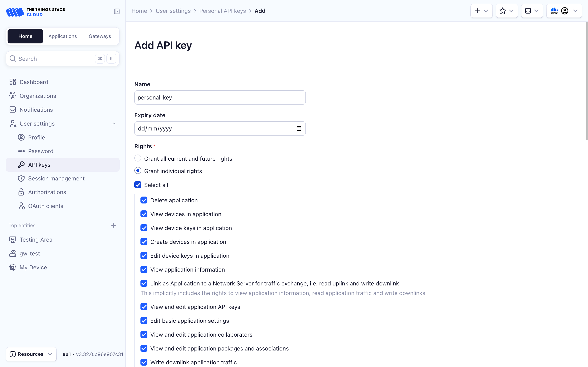Viewport: 588px width, 367px height.
Task: Click the Name input field
Action: [x=220, y=98]
